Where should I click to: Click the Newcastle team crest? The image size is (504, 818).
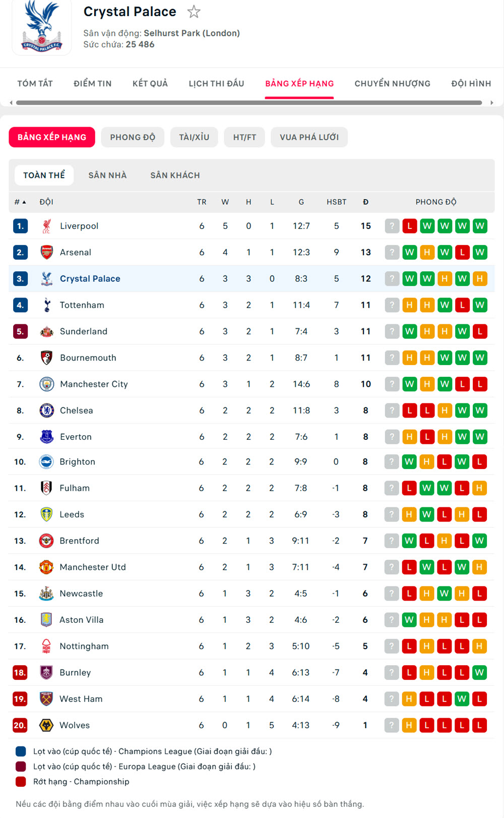46,594
